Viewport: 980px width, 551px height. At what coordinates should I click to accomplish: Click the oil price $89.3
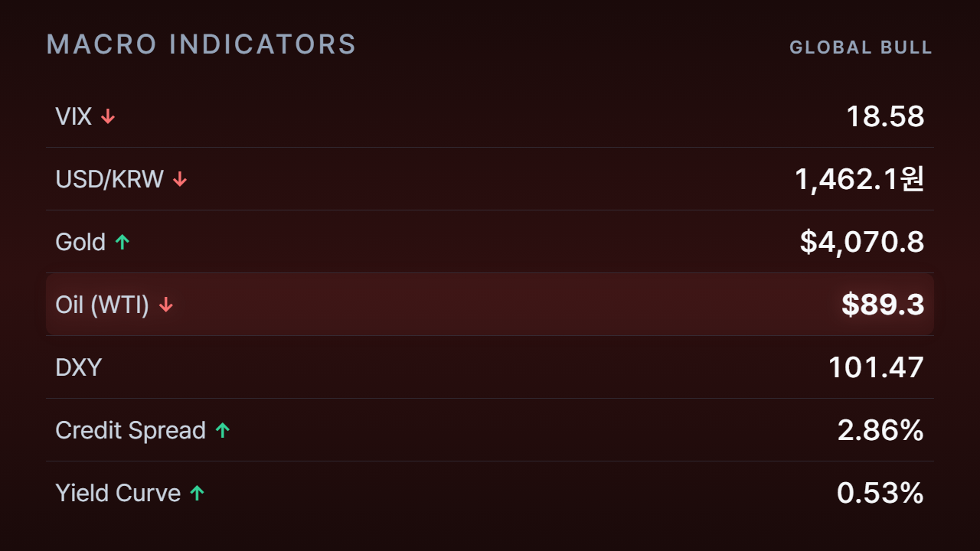883,305
